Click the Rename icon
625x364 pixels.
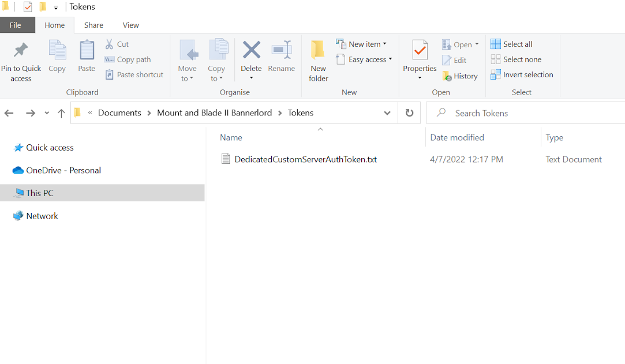click(x=282, y=50)
